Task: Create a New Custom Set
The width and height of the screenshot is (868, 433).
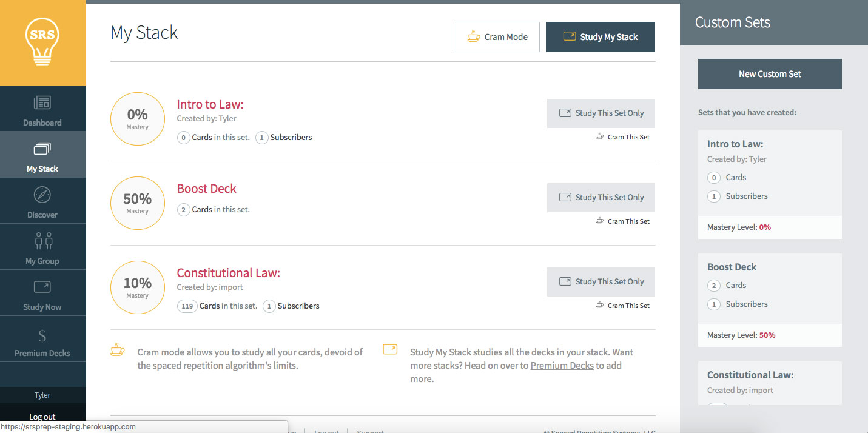Action: coord(770,74)
